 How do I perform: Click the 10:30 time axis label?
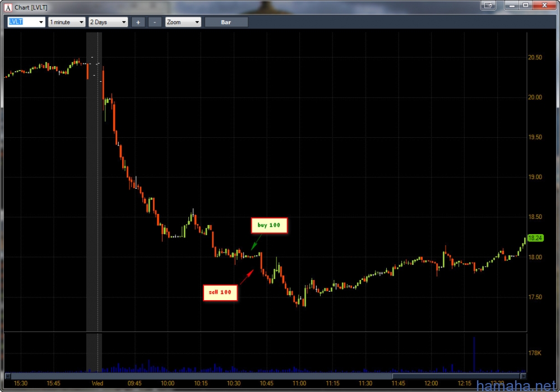[234, 384]
